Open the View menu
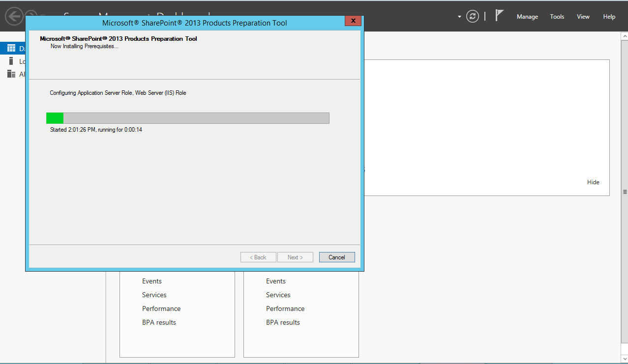The width and height of the screenshot is (628, 364). pos(582,16)
